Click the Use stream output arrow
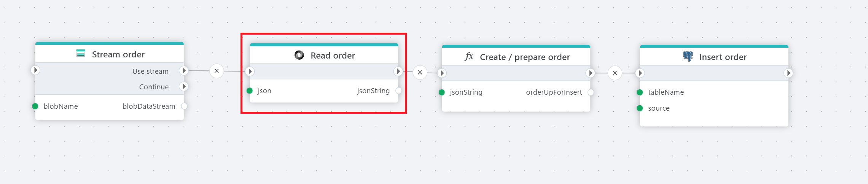 pyautogui.click(x=184, y=71)
